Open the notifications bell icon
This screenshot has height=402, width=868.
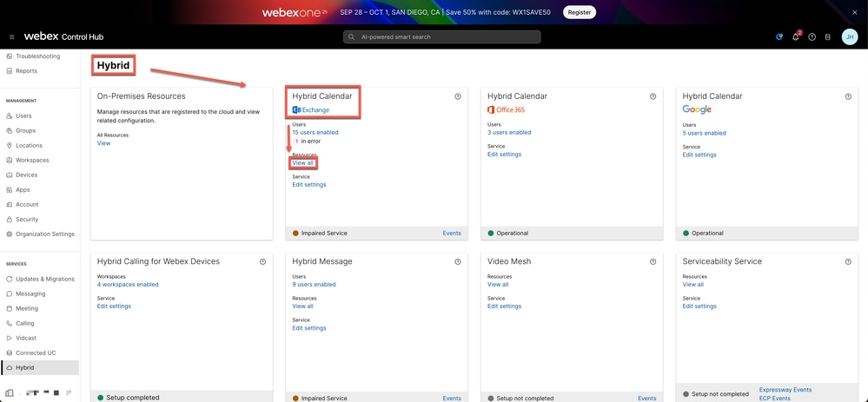coord(796,37)
